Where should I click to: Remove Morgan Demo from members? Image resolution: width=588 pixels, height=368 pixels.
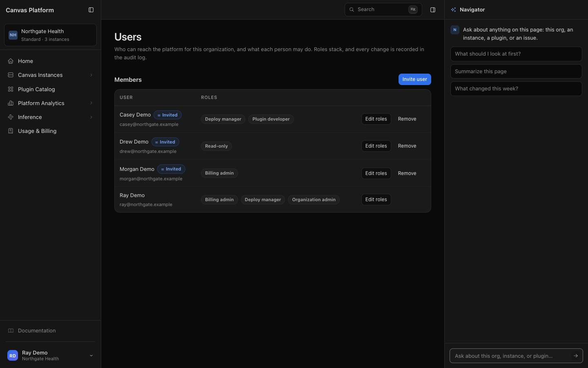[407, 173]
